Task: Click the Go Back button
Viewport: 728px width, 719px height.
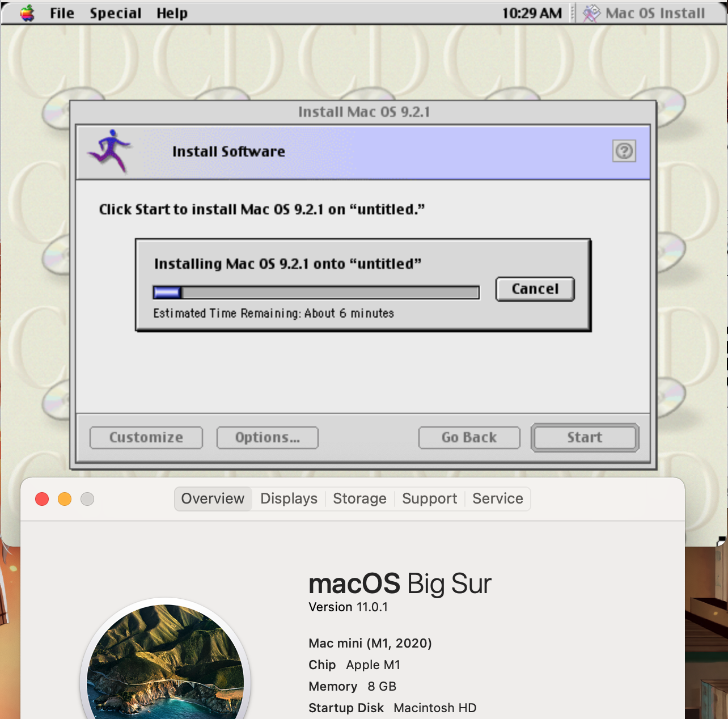Action: click(469, 437)
